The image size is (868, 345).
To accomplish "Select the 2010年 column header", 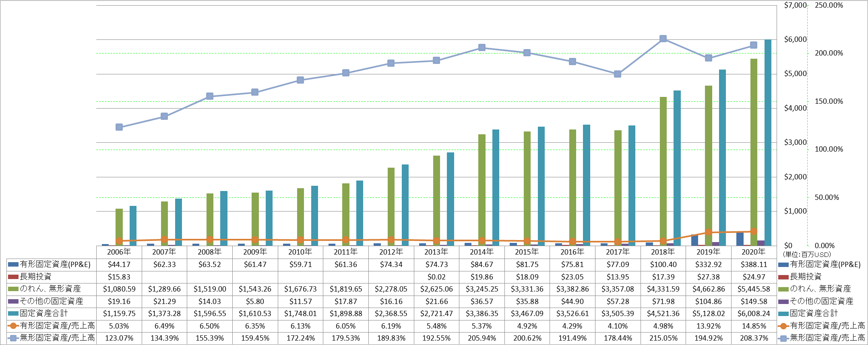I will (x=300, y=252).
